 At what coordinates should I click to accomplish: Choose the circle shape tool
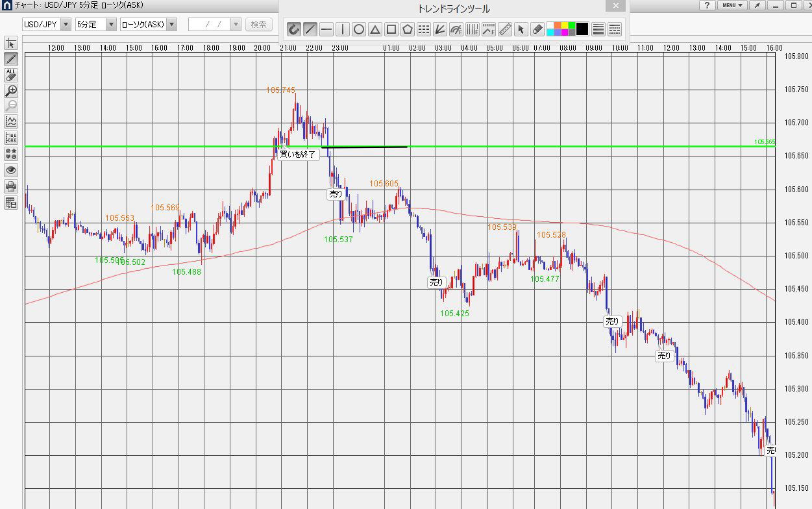[x=359, y=29]
